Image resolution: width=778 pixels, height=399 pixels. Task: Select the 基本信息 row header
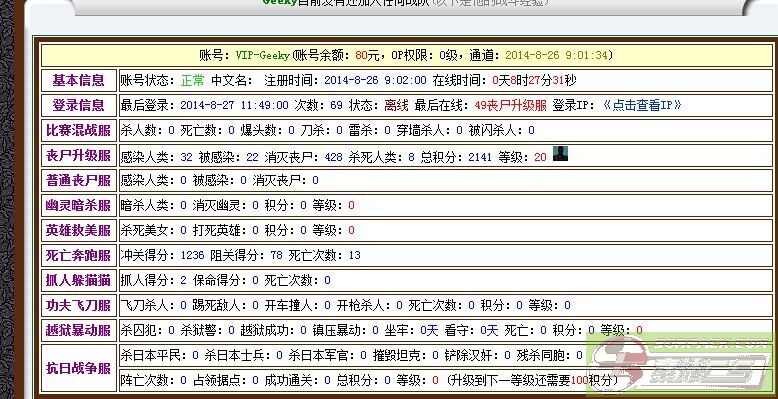pos(78,80)
